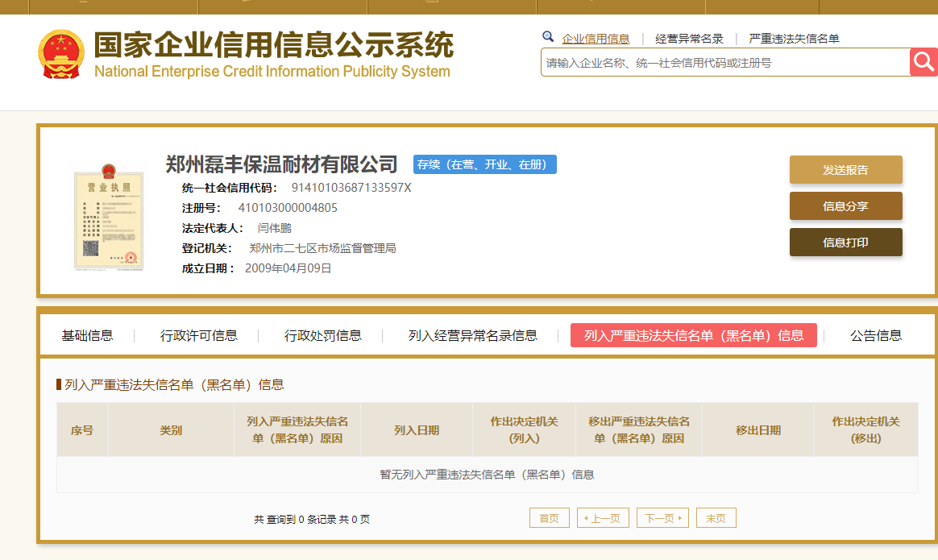Click the 发送报告 button
The height and width of the screenshot is (560, 938).
pyautogui.click(x=846, y=170)
